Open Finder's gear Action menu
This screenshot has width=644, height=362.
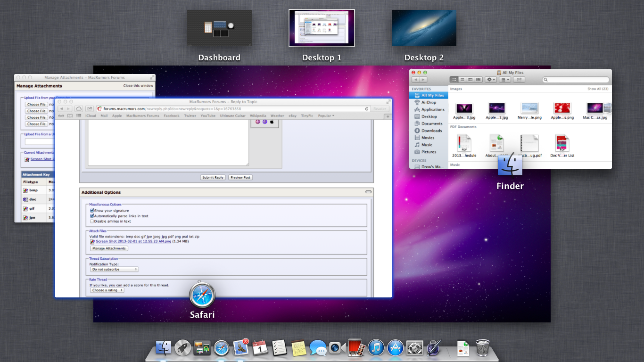tap(491, 80)
